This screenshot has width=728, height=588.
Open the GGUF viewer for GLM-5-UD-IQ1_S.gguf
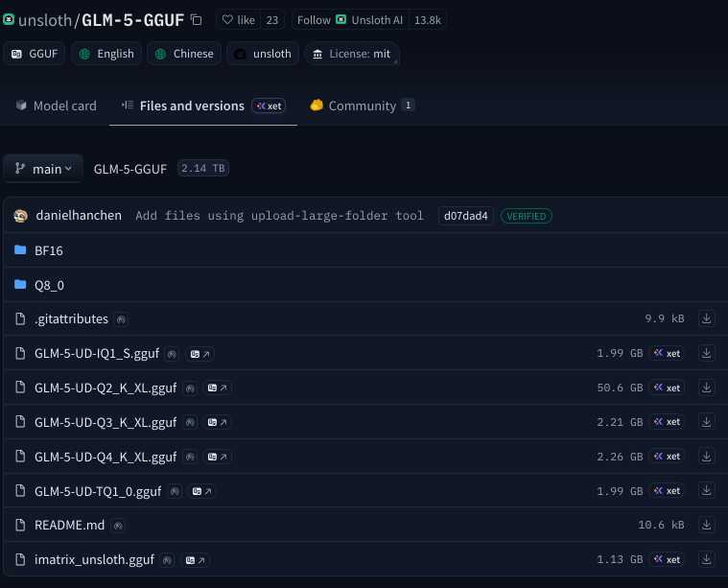[200, 354]
